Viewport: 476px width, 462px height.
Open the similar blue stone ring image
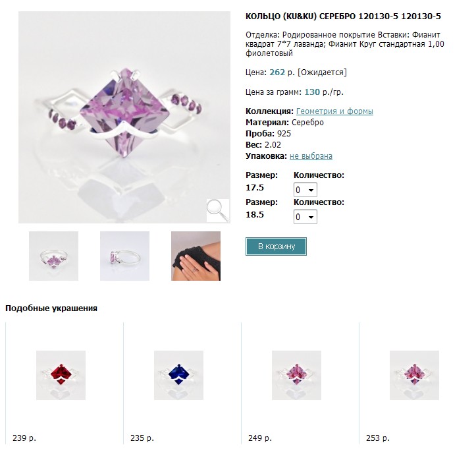178,375
